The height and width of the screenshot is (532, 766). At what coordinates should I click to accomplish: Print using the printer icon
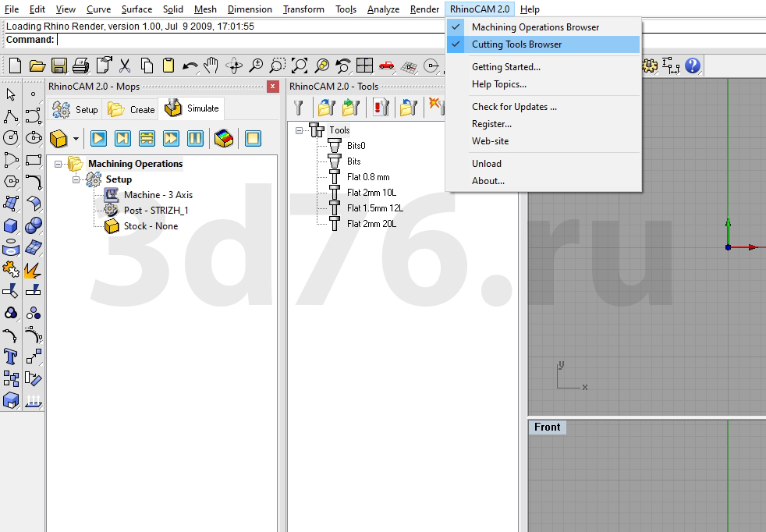coord(80,66)
